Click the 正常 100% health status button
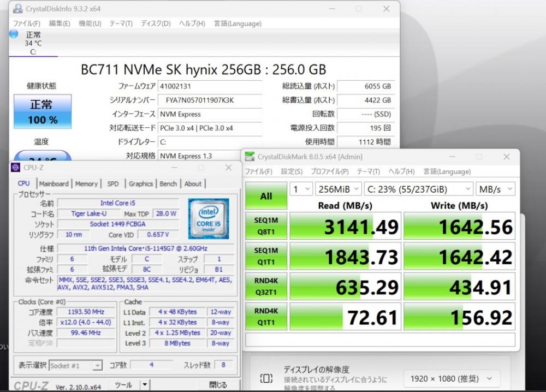Viewport: 546px width, 392px height. point(43,112)
